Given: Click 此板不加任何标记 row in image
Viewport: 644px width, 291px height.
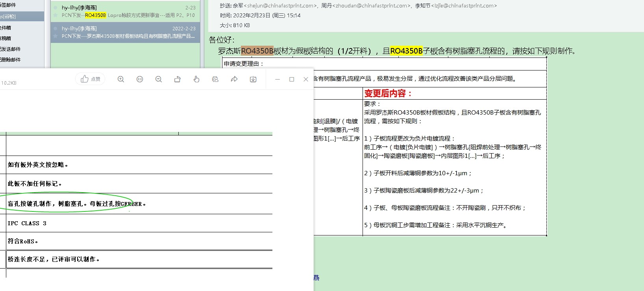Looking at the screenshot, I should (139, 183).
